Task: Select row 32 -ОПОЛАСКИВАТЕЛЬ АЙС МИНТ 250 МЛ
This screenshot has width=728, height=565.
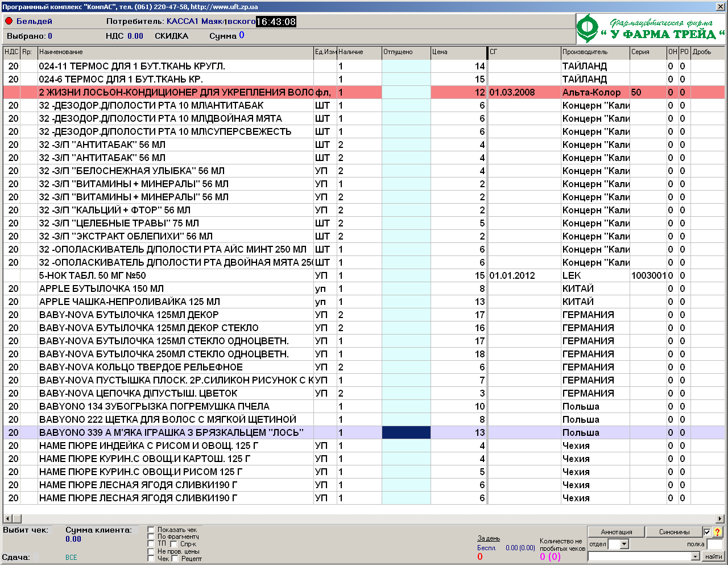Action: (x=364, y=249)
